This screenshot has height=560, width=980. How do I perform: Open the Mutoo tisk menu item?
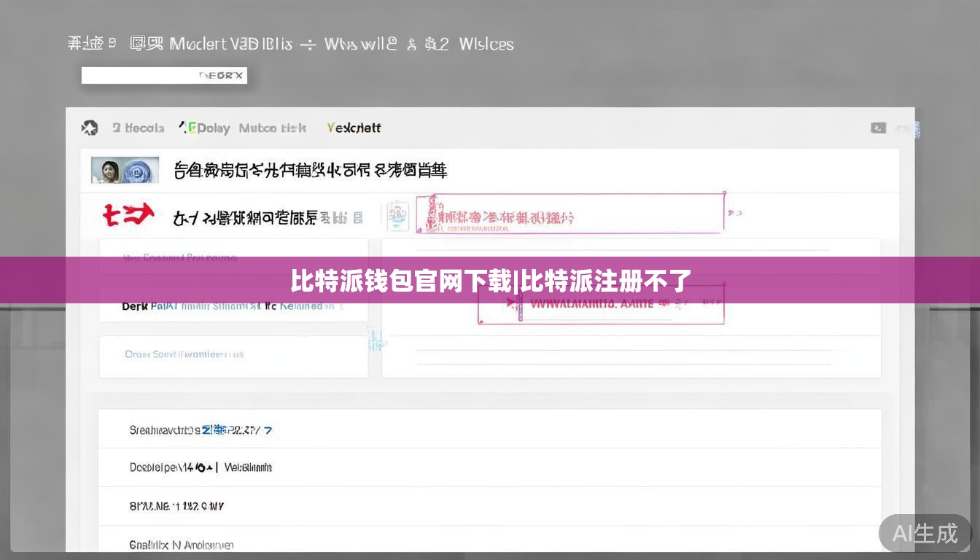[x=271, y=128]
